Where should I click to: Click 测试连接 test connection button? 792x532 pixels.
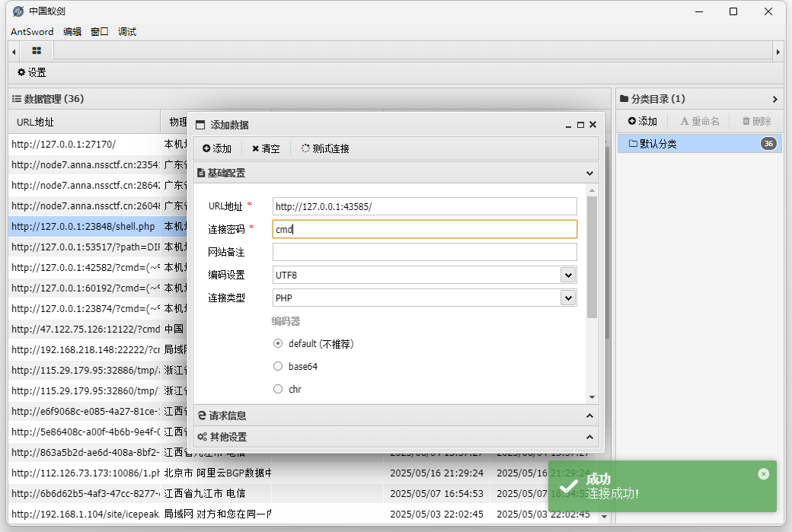click(x=325, y=148)
